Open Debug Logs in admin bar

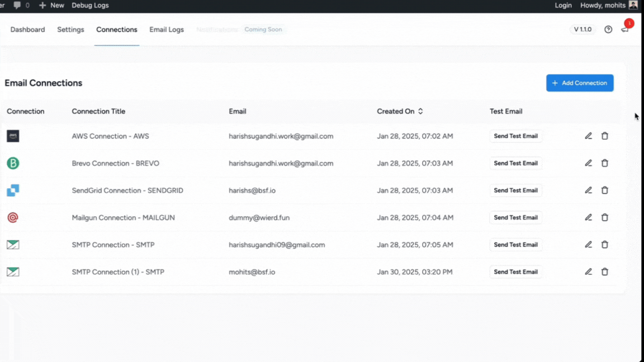point(90,6)
